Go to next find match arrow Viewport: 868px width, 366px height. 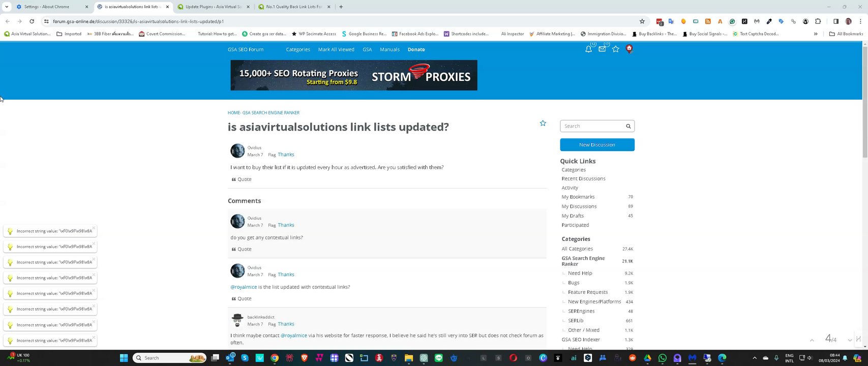[849, 340]
